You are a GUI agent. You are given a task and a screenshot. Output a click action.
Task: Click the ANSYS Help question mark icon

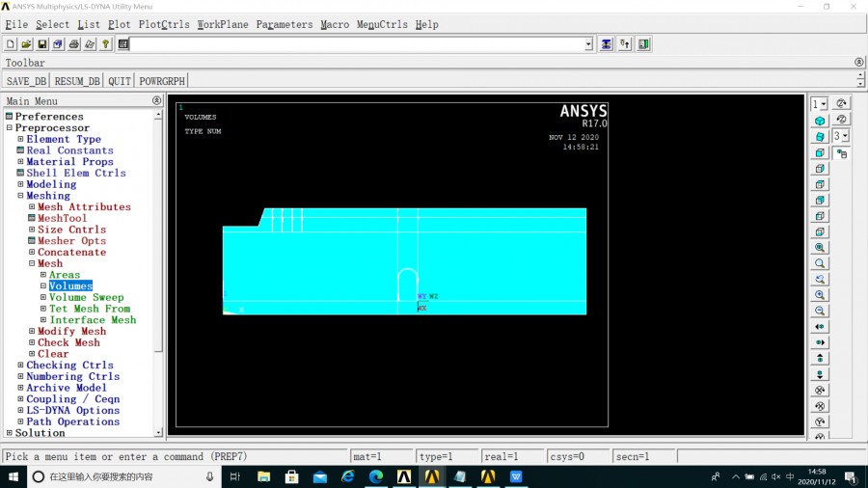click(105, 44)
